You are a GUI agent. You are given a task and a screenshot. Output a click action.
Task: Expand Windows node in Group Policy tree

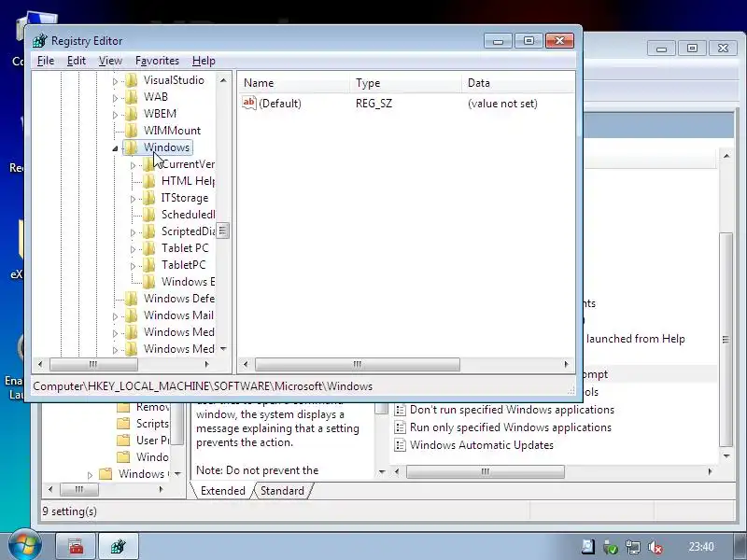click(90, 475)
